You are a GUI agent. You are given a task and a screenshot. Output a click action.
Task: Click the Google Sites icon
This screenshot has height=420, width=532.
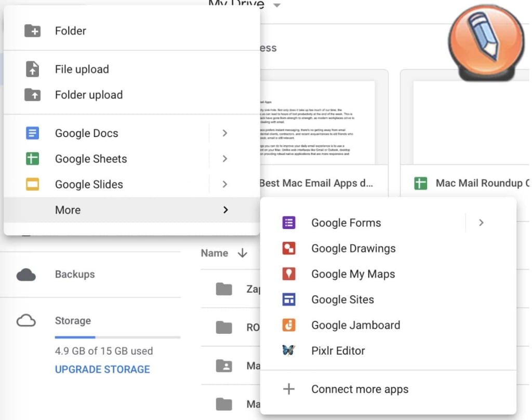289,300
